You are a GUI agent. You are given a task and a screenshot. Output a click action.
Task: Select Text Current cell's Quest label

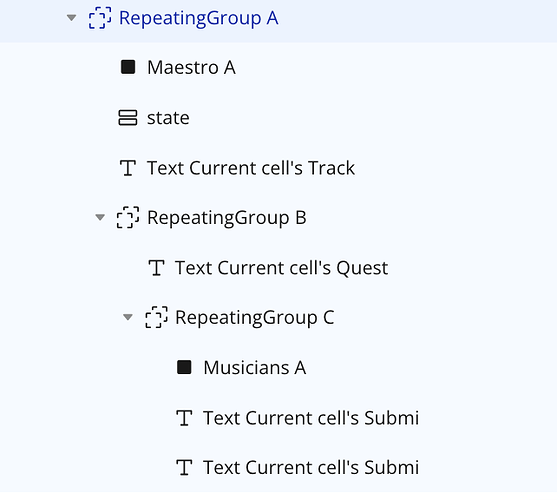282,268
